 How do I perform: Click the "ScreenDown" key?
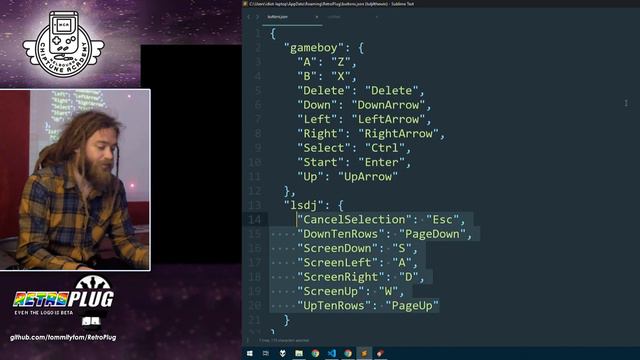click(x=338, y=248)
